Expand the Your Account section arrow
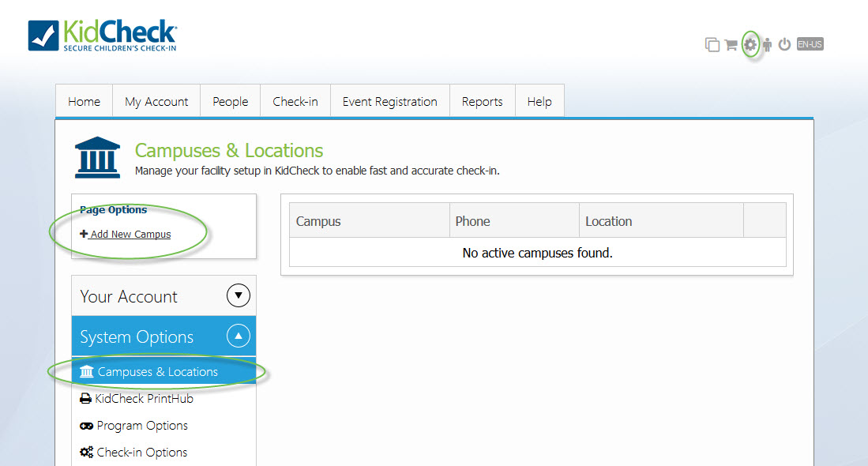The width and height of the screenshot is (868, 466). click(x=238, y=295)
